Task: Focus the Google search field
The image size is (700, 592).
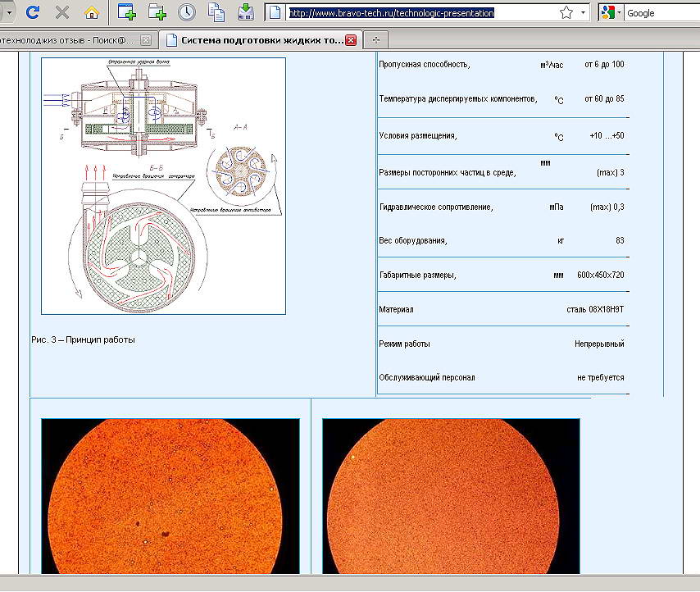Action: [662, 13]
